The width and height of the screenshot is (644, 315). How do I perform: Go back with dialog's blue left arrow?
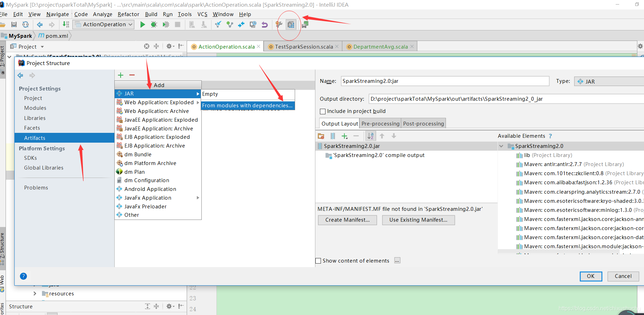click(x=20, y=76)
